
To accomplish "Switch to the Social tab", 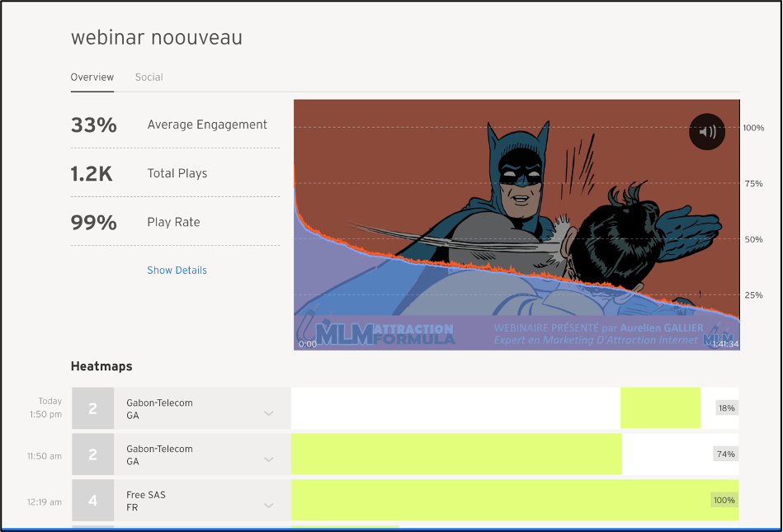I will tap(149, 78).
